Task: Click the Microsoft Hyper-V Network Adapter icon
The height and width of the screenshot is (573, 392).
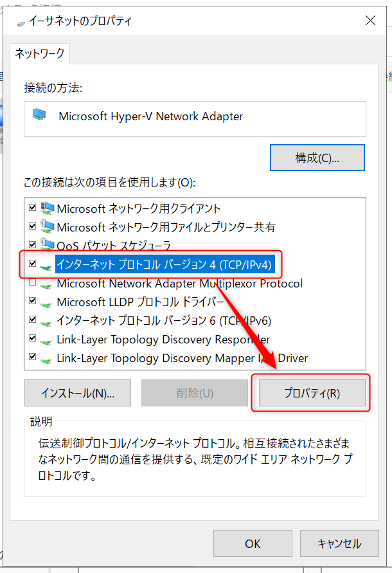Action: point(40,116)
